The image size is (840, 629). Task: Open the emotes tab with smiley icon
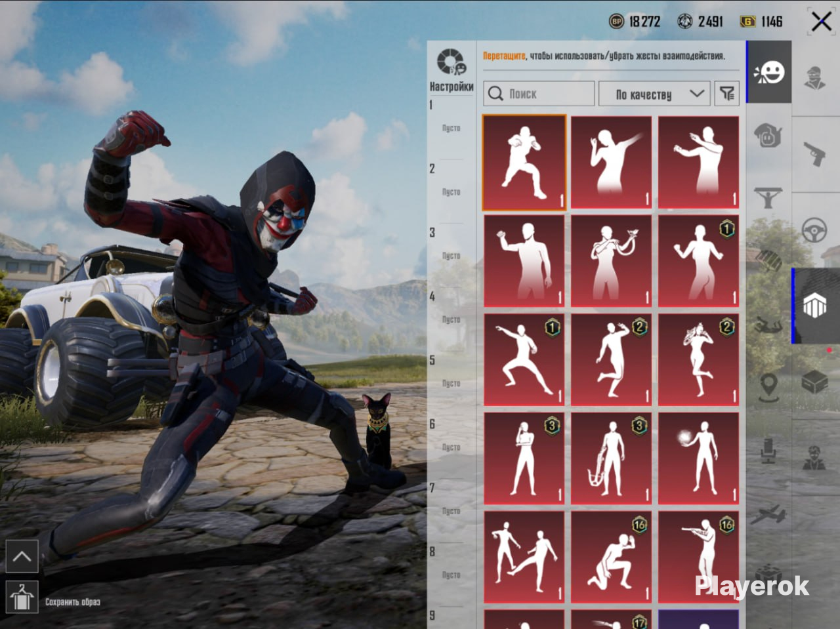coord(769,72)
